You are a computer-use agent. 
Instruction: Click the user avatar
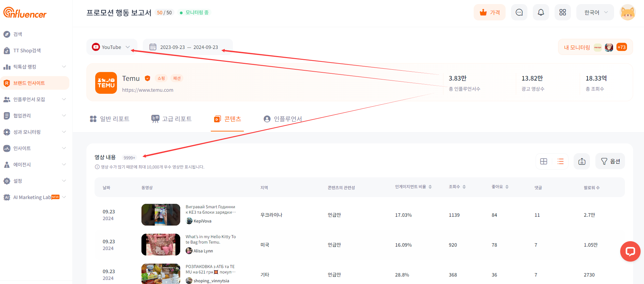tap(628, 12)
